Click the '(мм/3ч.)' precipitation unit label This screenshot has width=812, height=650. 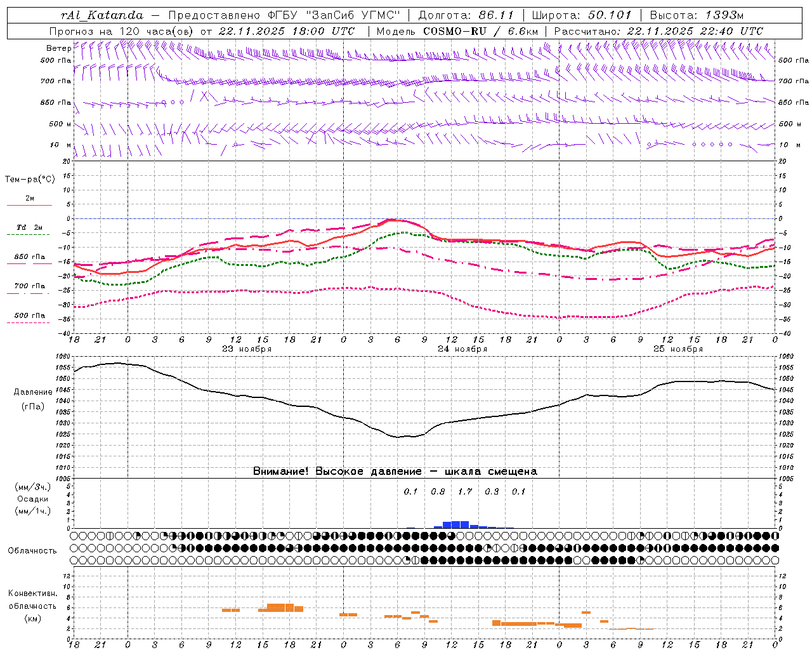click(x=32, y=487)
